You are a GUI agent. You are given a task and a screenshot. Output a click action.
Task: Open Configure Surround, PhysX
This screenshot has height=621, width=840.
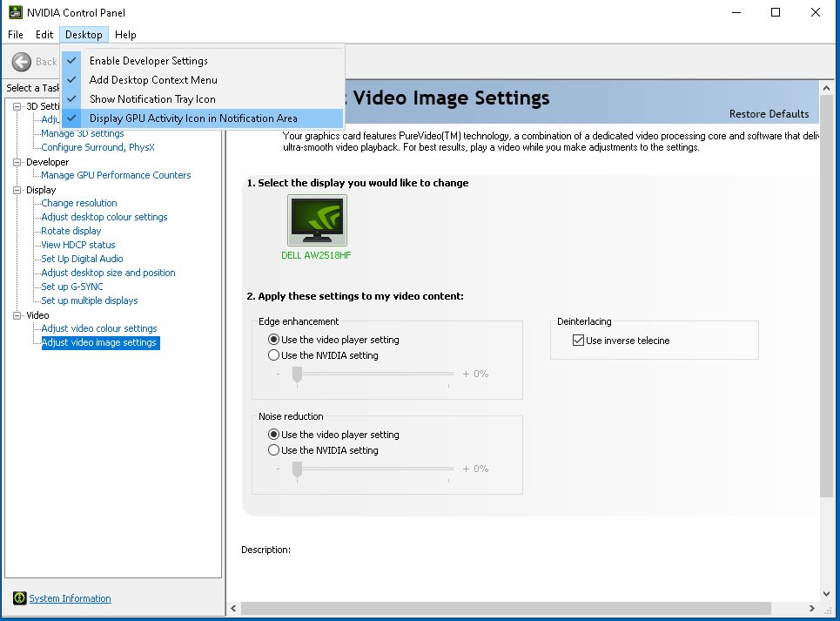[98, 147]
